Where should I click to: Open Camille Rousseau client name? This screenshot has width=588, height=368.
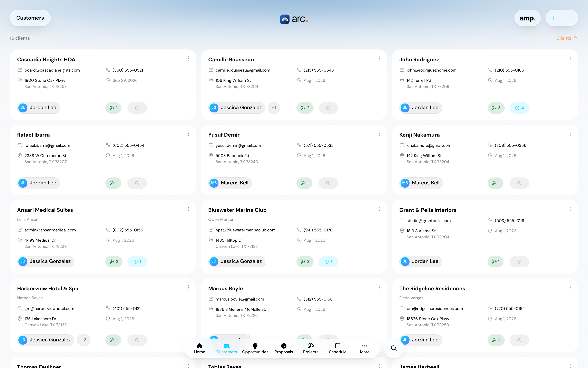tap(231, 60)
